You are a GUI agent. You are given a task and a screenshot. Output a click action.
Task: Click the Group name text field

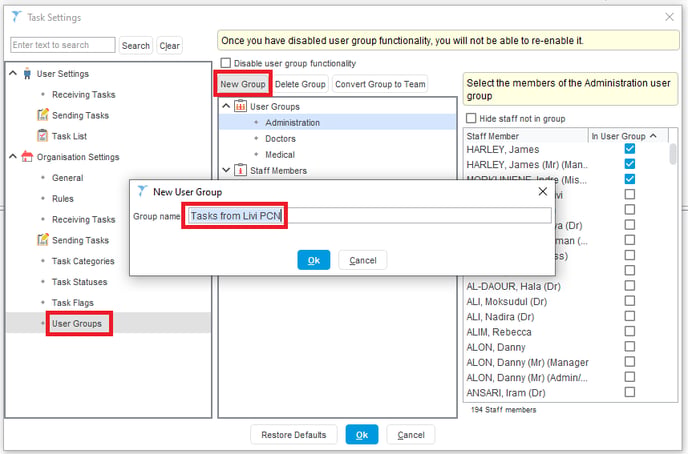(370, 216)
